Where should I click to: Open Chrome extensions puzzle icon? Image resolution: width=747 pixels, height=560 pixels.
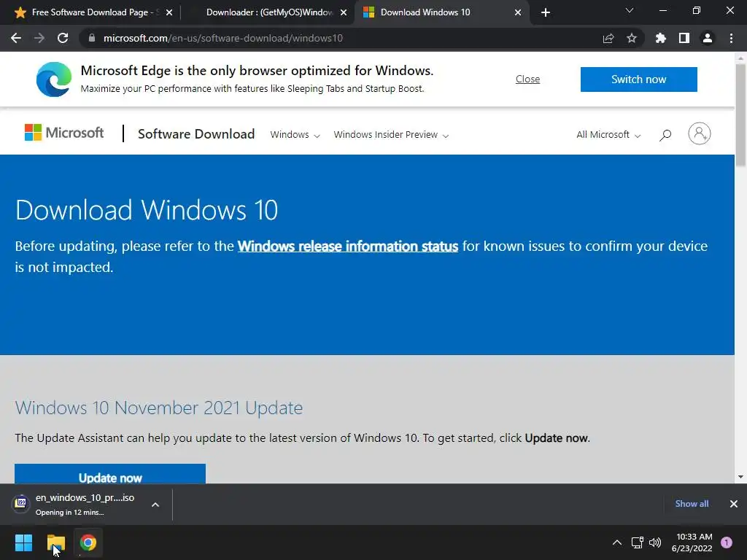click(660, 38)
